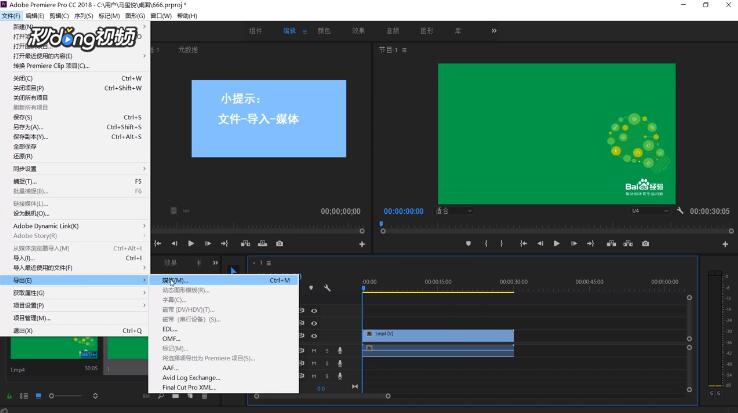
Task: Open sort icons button in Project panel
Action: coord(95,396)
